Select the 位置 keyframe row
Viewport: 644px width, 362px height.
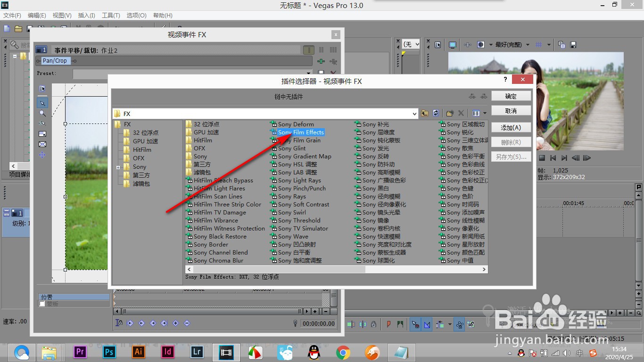pos(74,297)
